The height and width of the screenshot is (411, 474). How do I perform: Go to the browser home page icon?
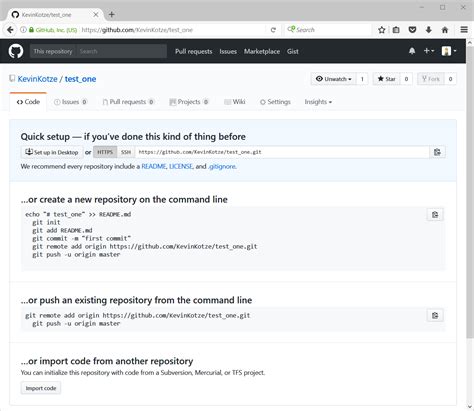(x=445, y=30)
